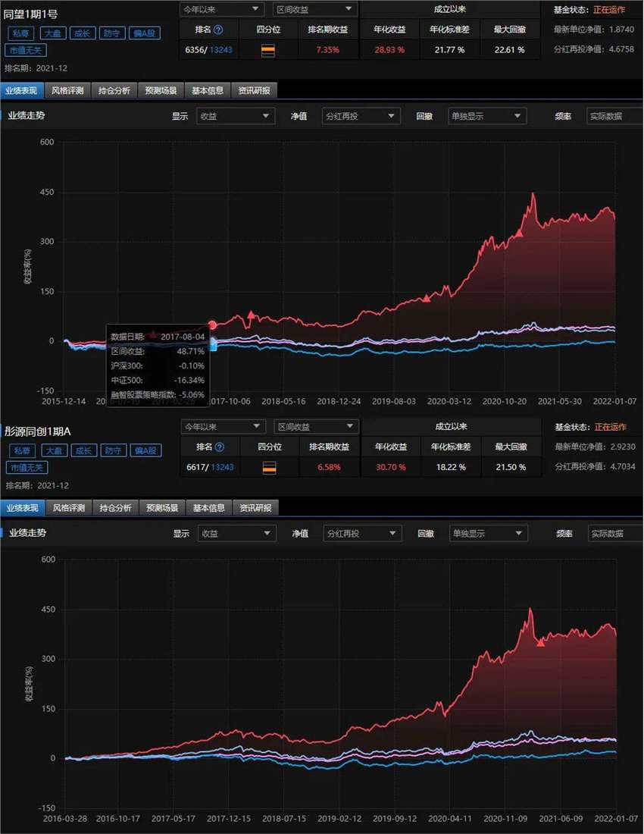Click the 私募 tag under 同望1期1号
644x834 pixels.
pyautogui.click(x=21, y=33)
